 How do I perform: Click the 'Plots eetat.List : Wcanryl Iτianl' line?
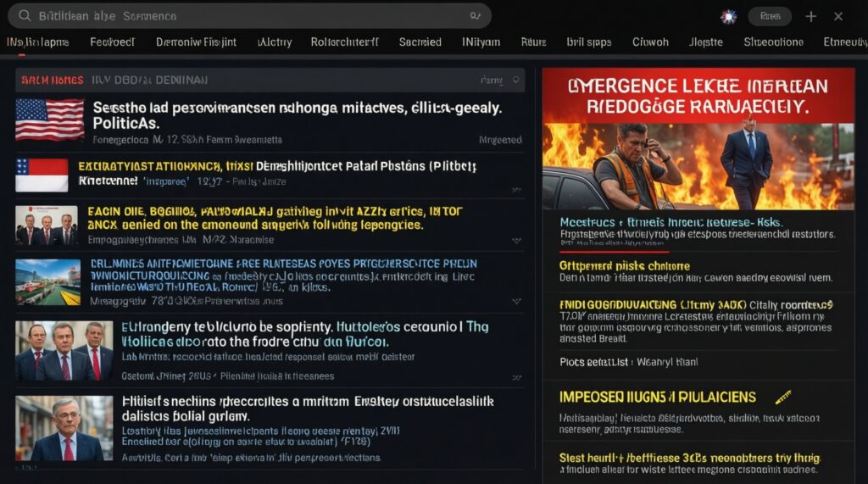point(628,362)
